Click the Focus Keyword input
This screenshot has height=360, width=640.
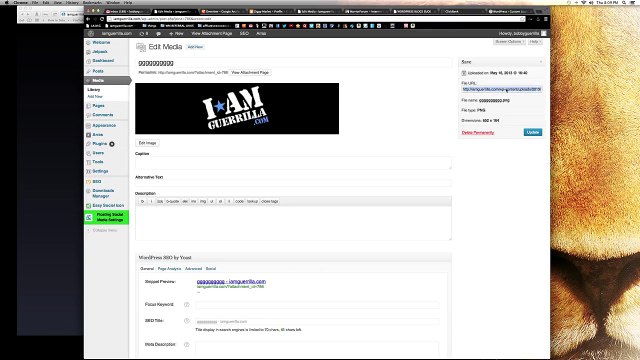(x=317, y=305)
